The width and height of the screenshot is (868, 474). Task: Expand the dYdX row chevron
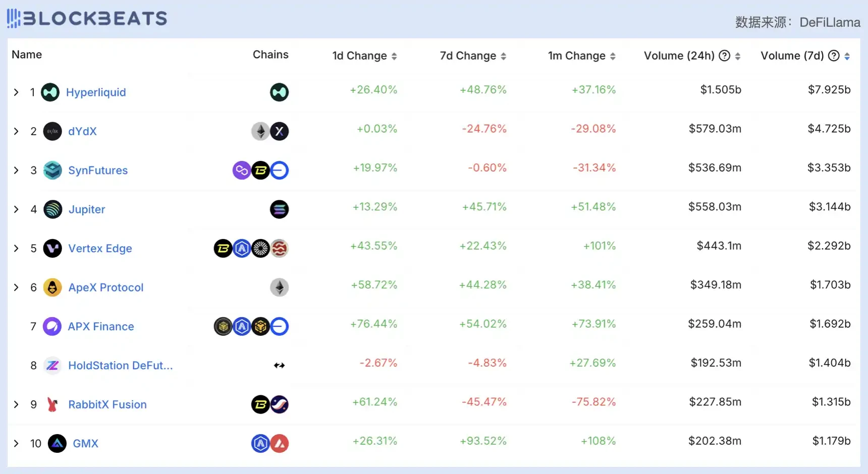tap(16, 131)
